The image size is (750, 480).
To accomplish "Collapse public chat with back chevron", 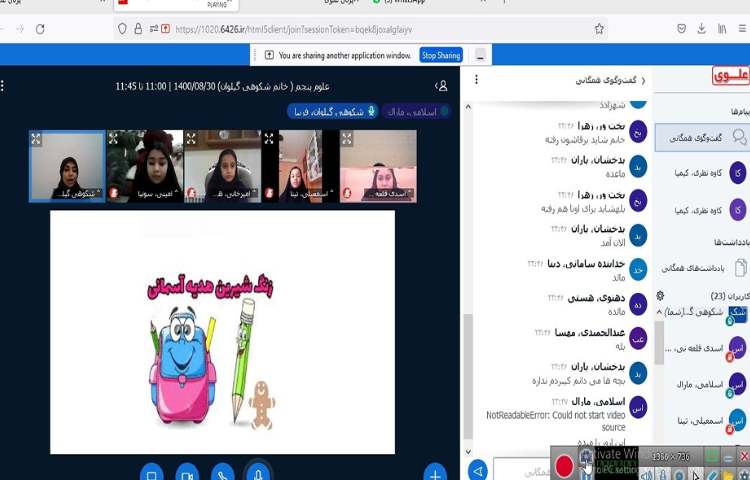I will (642, 80).
